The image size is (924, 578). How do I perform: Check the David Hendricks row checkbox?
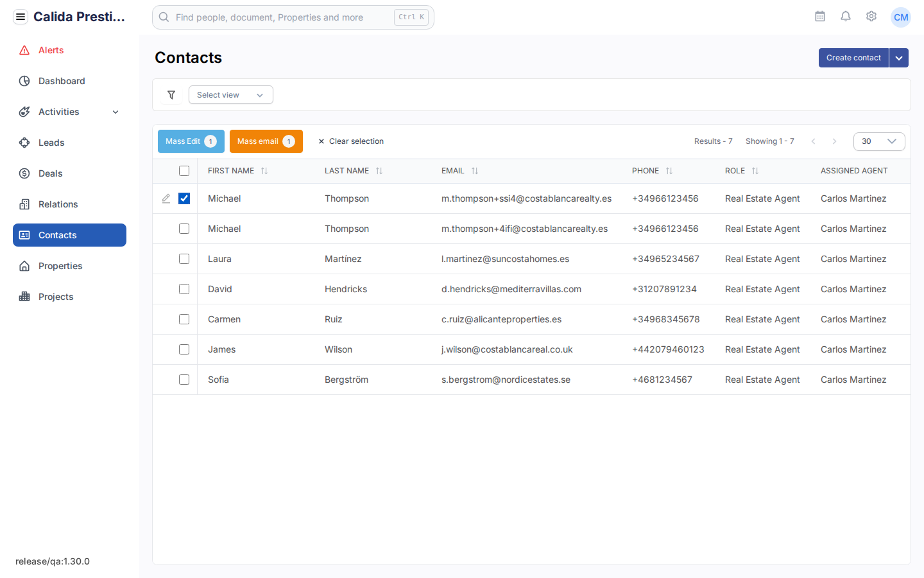(x=184, y=289)
